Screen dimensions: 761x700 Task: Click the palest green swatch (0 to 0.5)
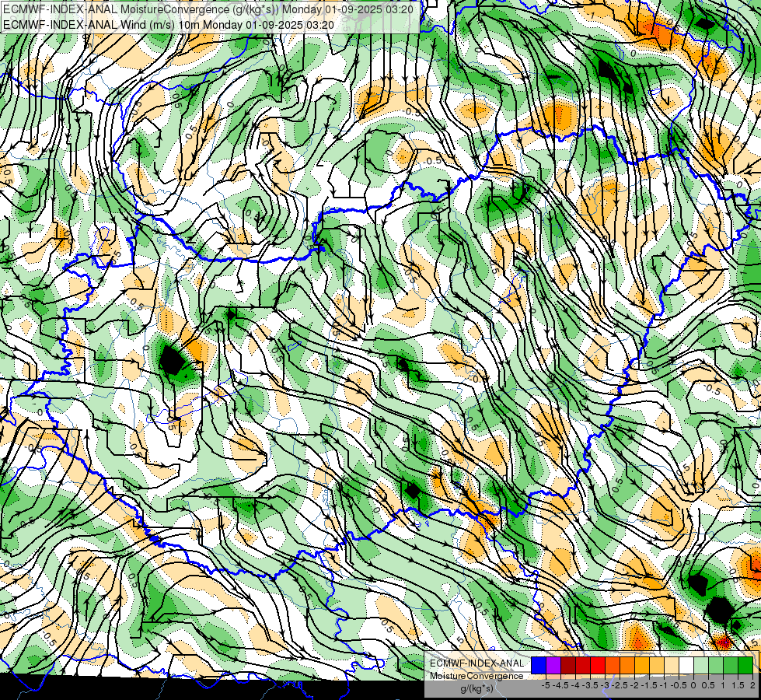701,665
